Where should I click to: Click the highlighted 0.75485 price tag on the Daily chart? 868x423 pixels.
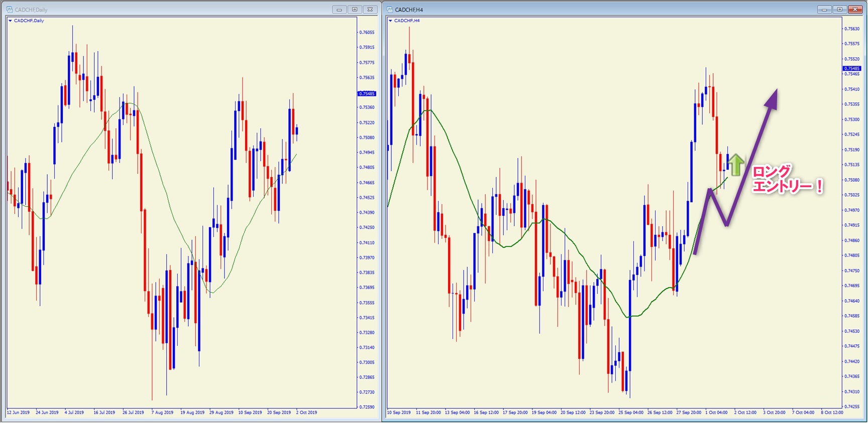(x=367, y=94)
